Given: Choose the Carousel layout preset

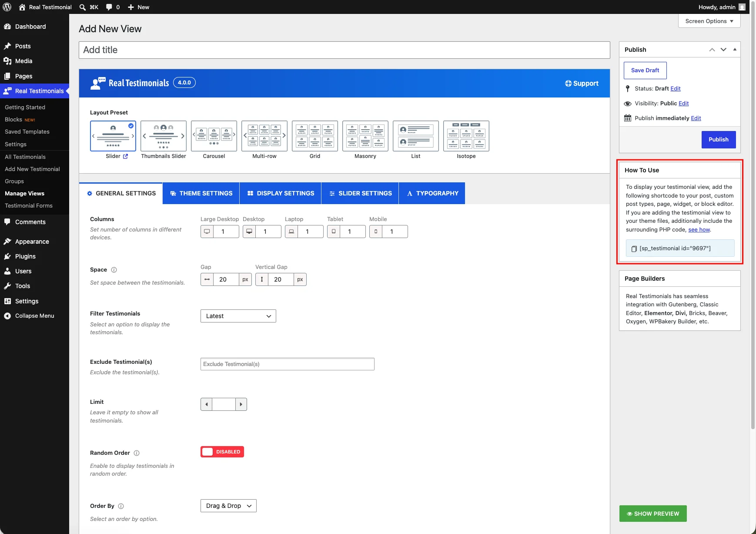Looking at the screenshot, I should [x=214, y=136].
